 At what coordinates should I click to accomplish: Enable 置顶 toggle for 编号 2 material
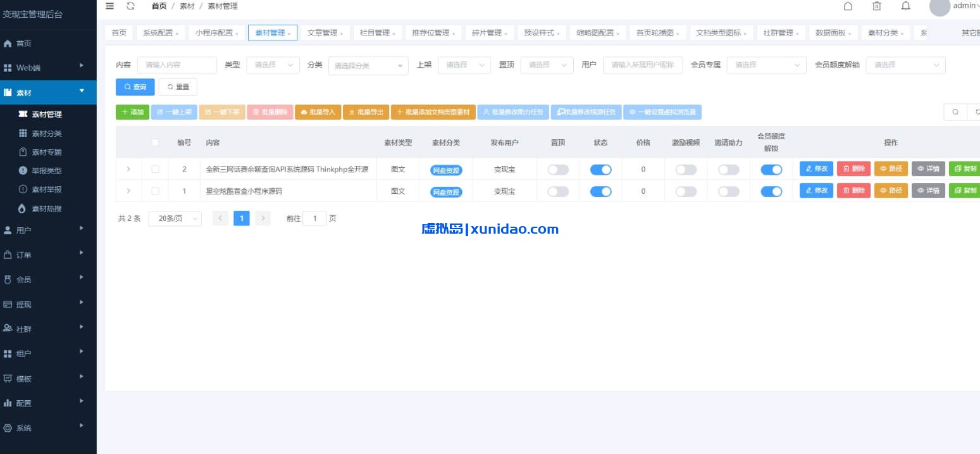557,169
